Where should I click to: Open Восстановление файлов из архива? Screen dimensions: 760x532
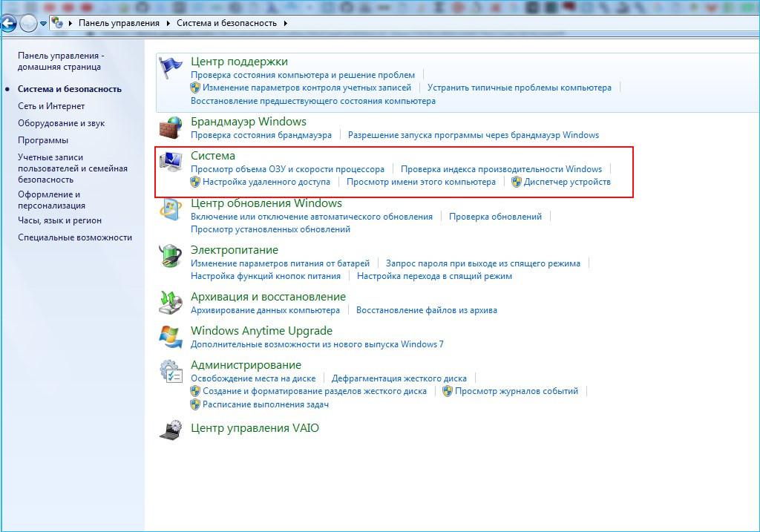tap(426, 310)
